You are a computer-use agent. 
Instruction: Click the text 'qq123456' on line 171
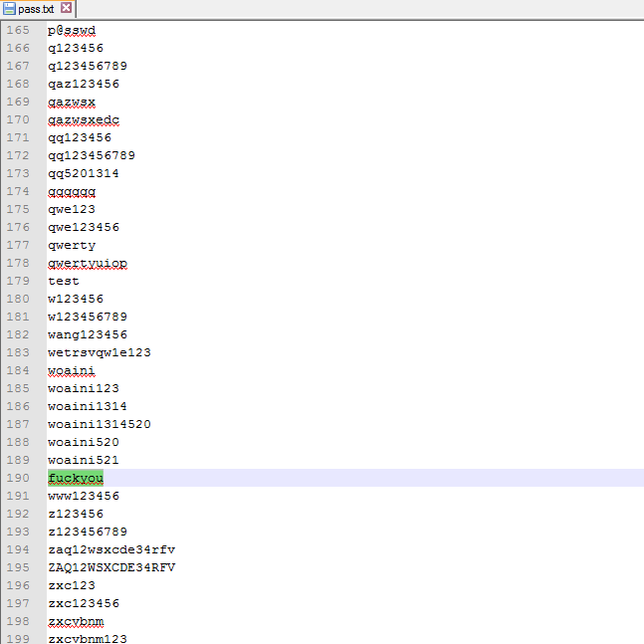pyautogui.click(x=80, y=137)
